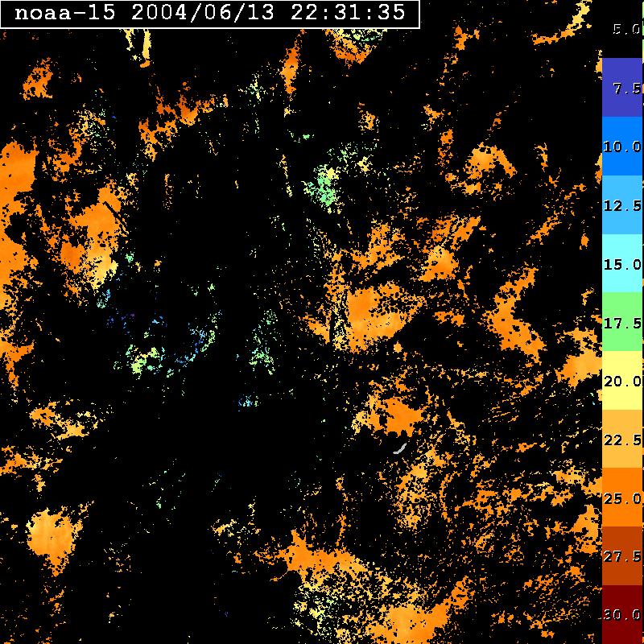The width and height of the screenshot is (644, 644).
Task: Select the green 17.5 legend swatch
Action: point(621,322)
